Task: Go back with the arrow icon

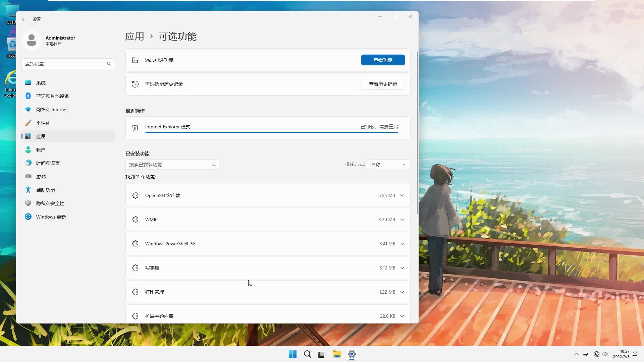Action: coord(24,19)
